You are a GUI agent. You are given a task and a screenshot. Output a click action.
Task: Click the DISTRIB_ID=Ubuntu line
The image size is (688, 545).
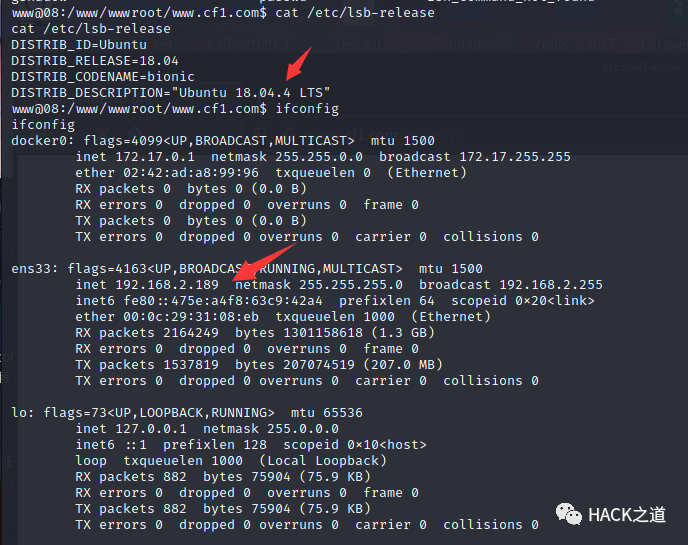click(79, 45)
